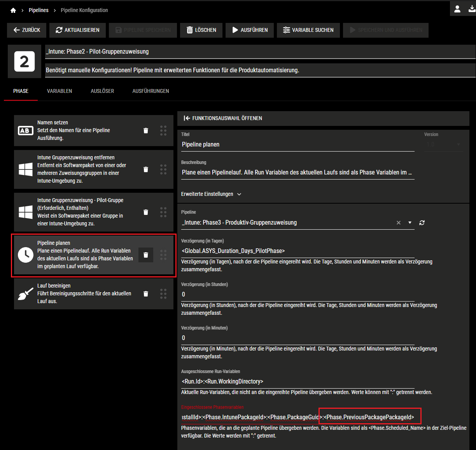
Task: Click the Zurück button
Action: point(26,30)
